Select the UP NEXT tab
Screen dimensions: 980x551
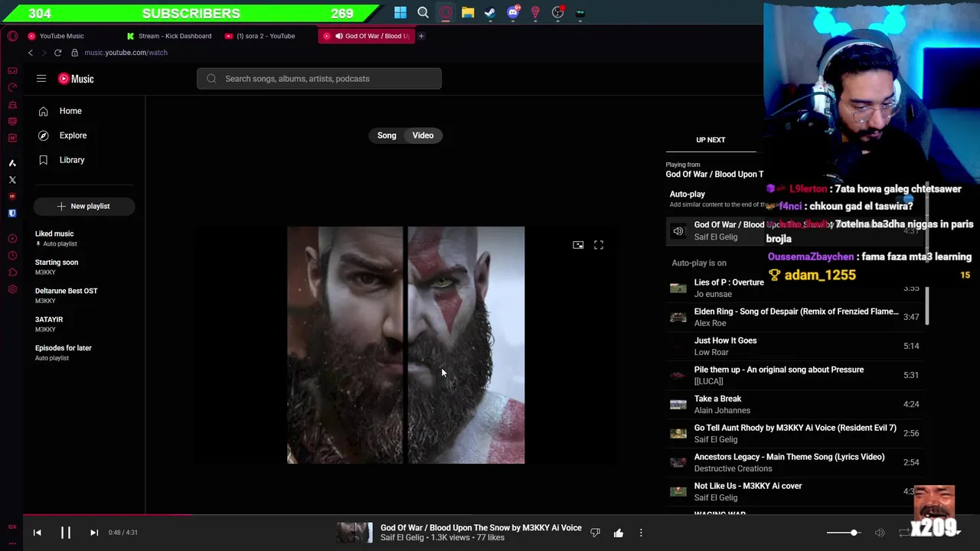[710, 140]
